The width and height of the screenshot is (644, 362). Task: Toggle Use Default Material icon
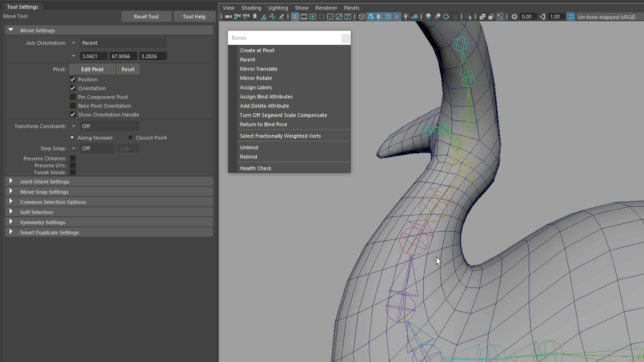(379, 17)
